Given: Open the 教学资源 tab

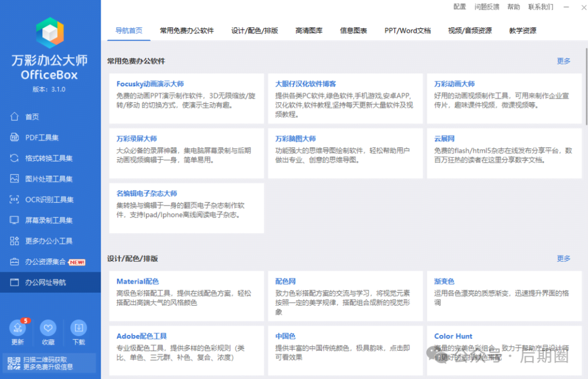Looking at the screenshot, I should 522,30.
